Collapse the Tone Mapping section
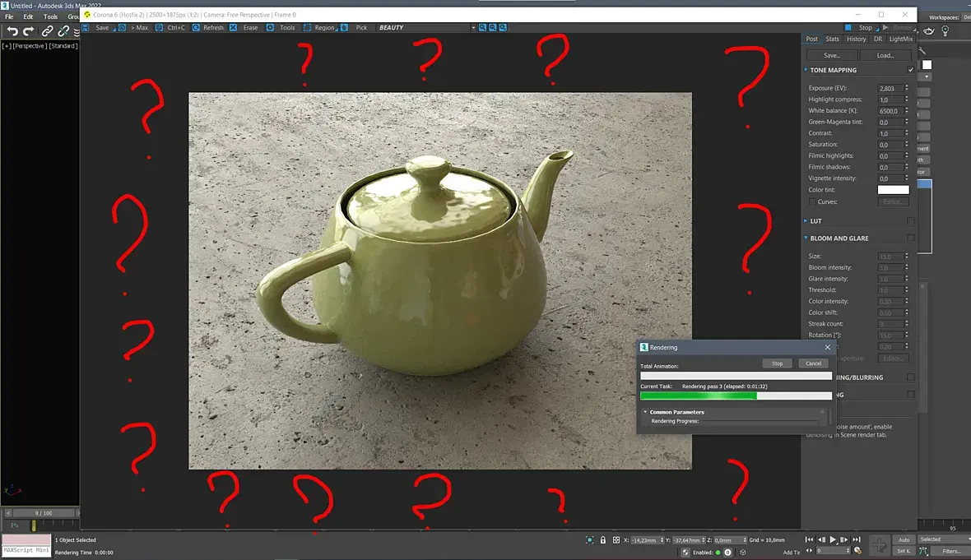This screenshot has width=971, height=560. tap(806, 70)
